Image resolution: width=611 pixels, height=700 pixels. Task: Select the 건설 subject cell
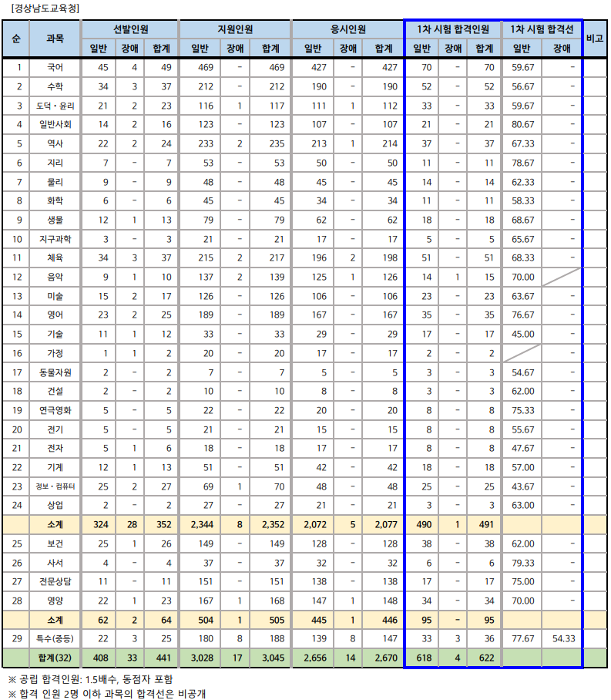[55, 392]
